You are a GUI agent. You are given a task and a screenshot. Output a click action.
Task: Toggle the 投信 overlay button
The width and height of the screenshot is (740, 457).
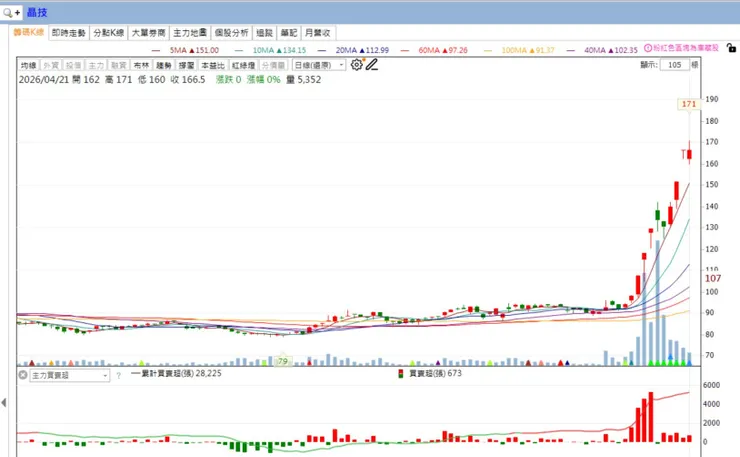[74, 65]
